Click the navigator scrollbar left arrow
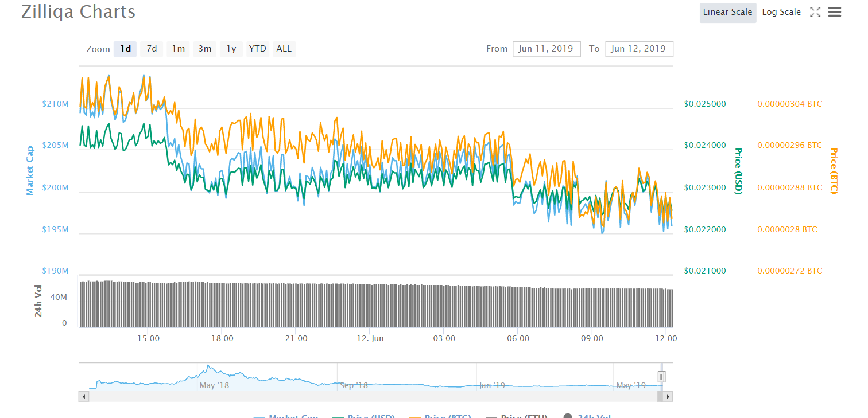Image resolution: width=868 pixels, height=418 pixels. click(84, 396)
